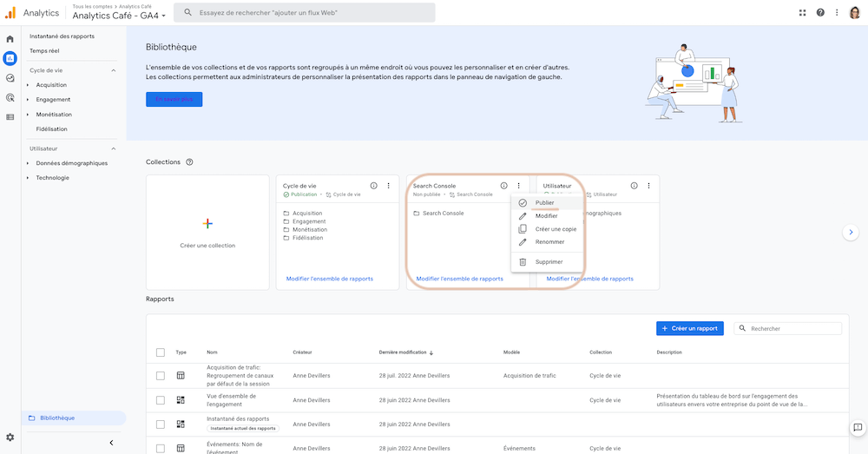Viewport: 868px width, 454px height.
Task: Toggle the select-all checkbox in reports table header
Action: point(161,352)
